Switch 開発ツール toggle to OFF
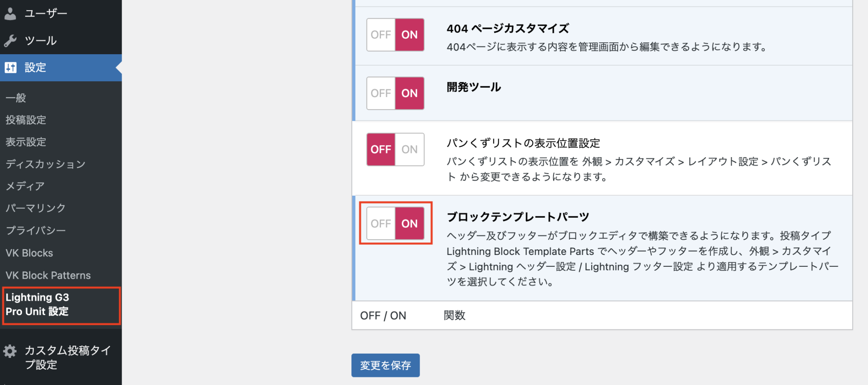The height and width of the screenshot is (385, 868). coord(381,93)
